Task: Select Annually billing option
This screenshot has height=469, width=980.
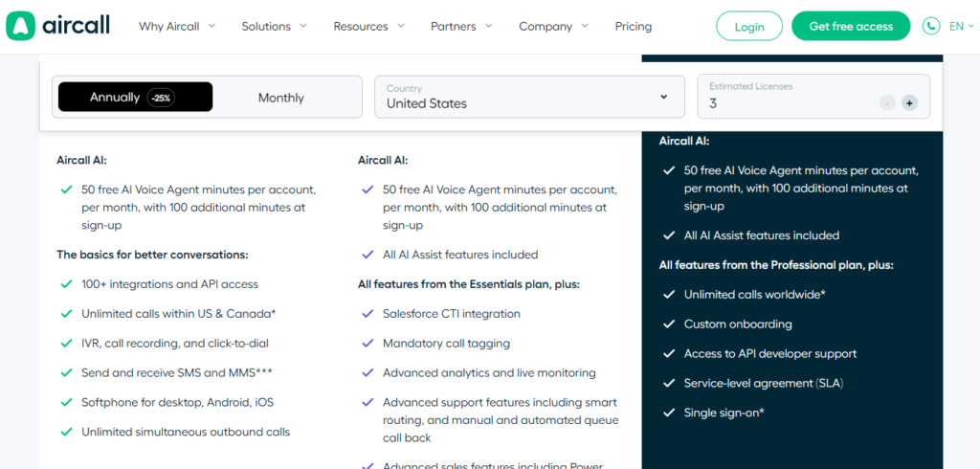Action: [x=135, y=97]
